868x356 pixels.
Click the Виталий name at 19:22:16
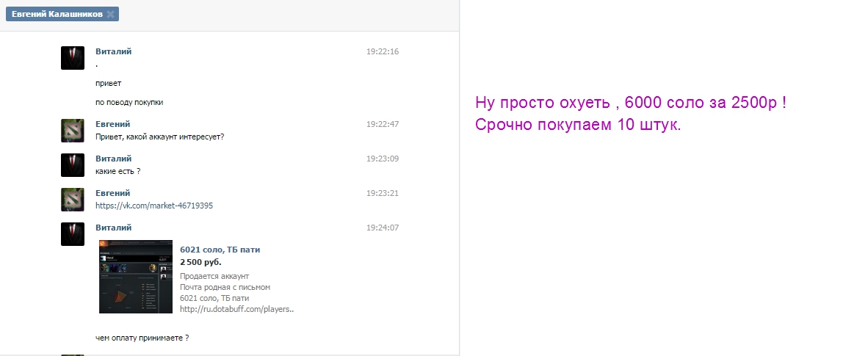pyautogui.click(x=114, y=51)
